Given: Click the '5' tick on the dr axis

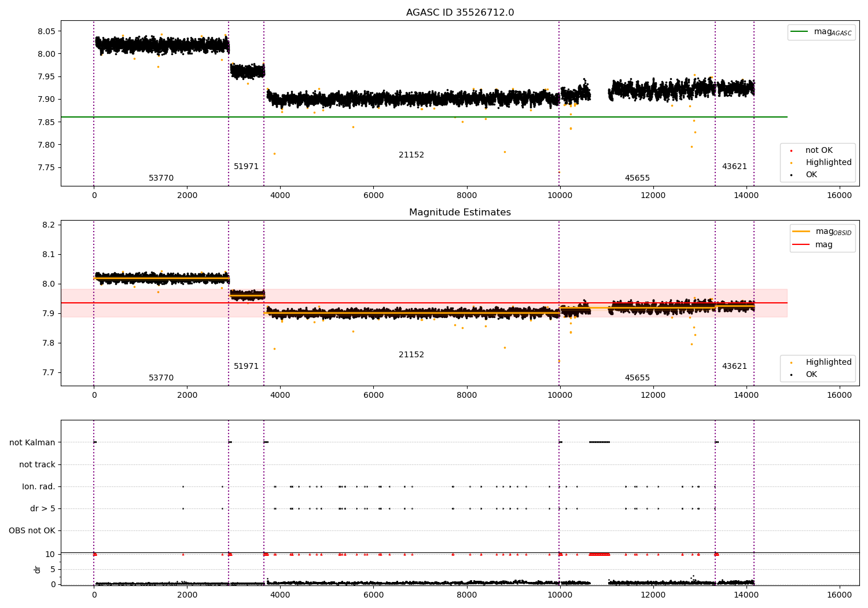Looking at the screenshot, I should point(53,569).
